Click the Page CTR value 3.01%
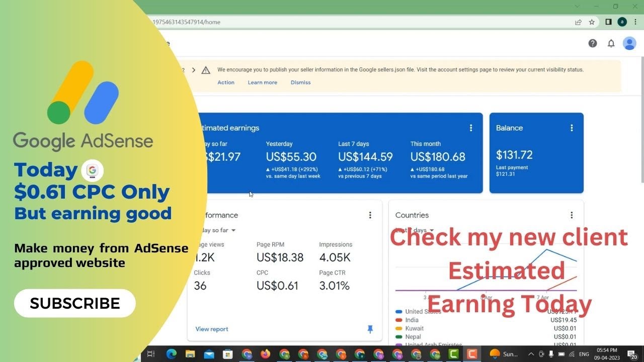This screenshot has width=644, height=362. tap(334, 286)
